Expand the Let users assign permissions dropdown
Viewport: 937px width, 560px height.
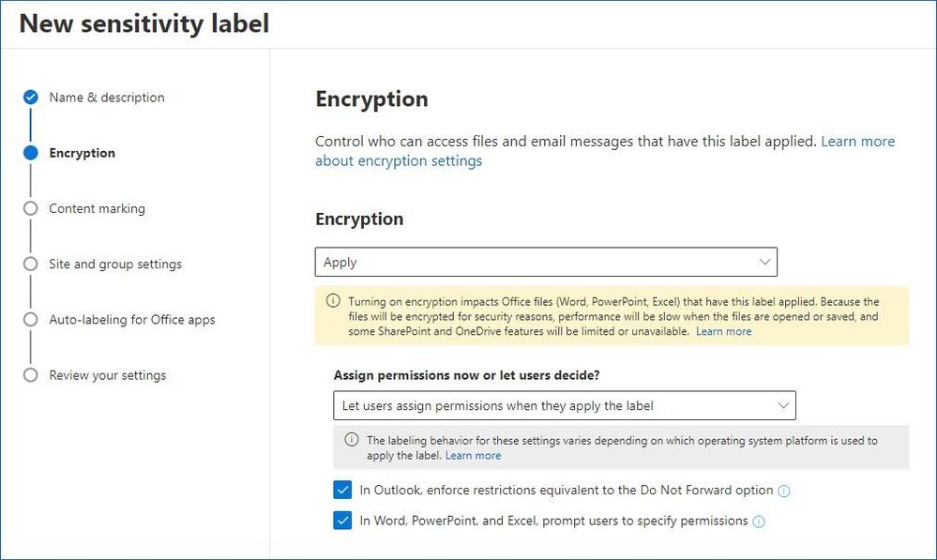tap(564, 405)
